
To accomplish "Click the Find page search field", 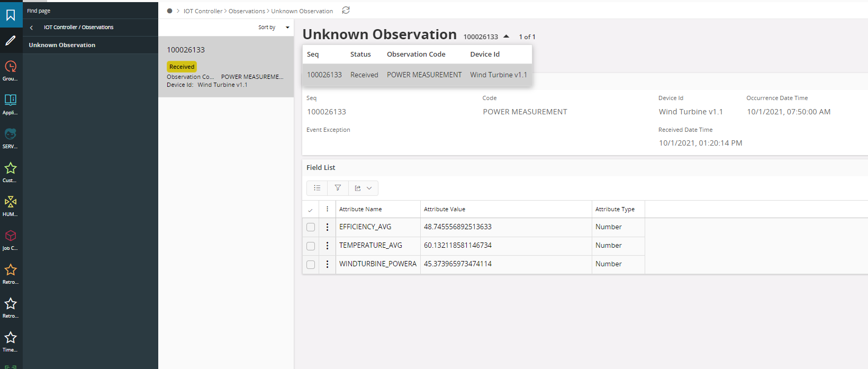I will click(90, 11).
